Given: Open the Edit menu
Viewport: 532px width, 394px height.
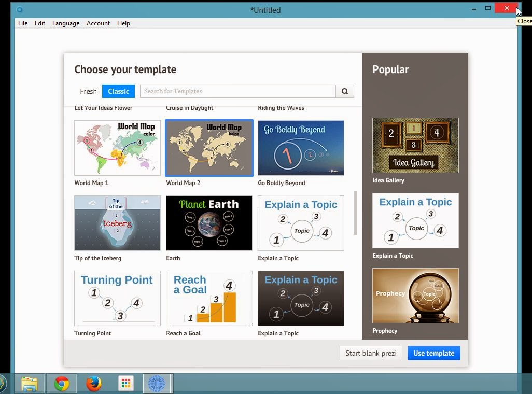Looking at the screenshot, I should [x=40, y=23].
